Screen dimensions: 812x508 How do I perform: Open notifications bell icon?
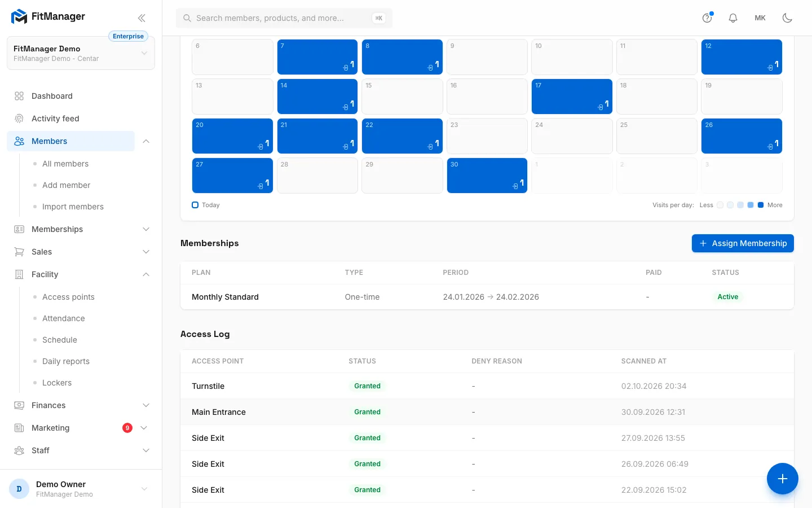click(733, 18)
